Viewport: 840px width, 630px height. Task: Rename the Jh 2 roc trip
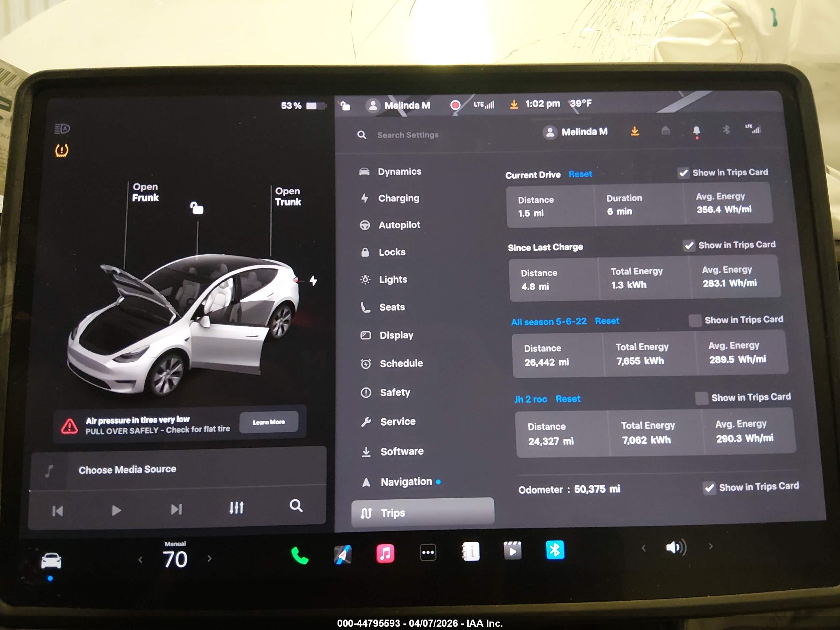pos(531,399)
